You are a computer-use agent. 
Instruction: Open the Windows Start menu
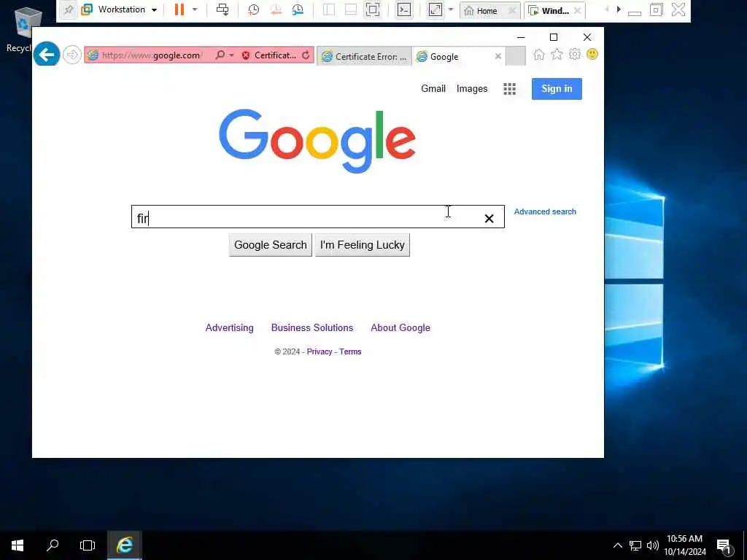(x=18, y=545)
